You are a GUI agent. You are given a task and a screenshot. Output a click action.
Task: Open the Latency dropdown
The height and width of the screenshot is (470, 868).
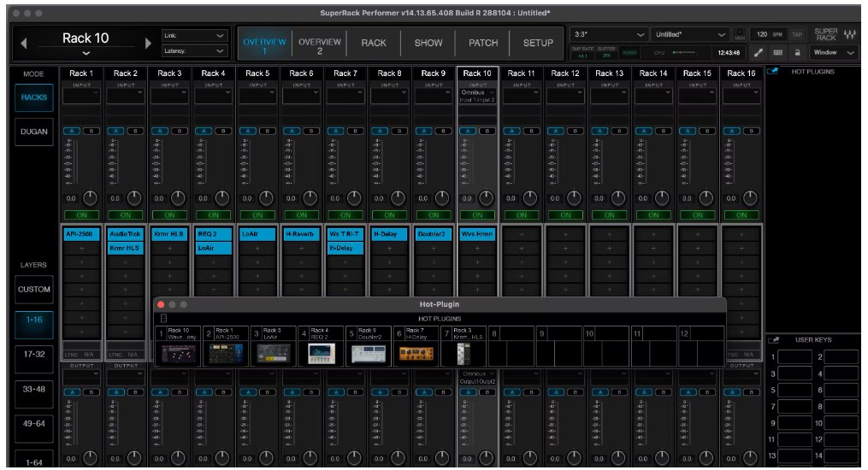click(195, 51)
